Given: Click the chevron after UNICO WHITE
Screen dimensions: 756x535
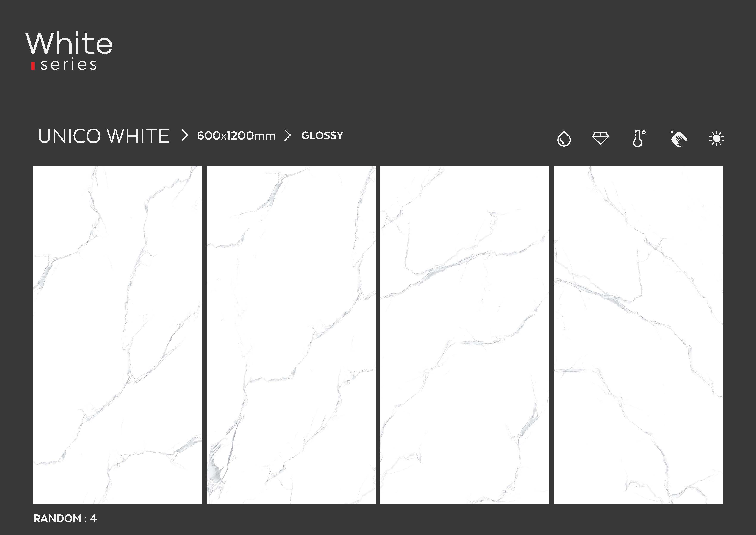Looking at the screenshot, I should click(185, 135).
